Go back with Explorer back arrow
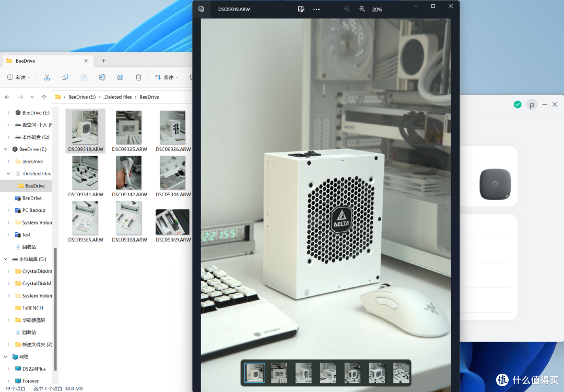Viewport: 564px width, 392px height. point(7,97)
